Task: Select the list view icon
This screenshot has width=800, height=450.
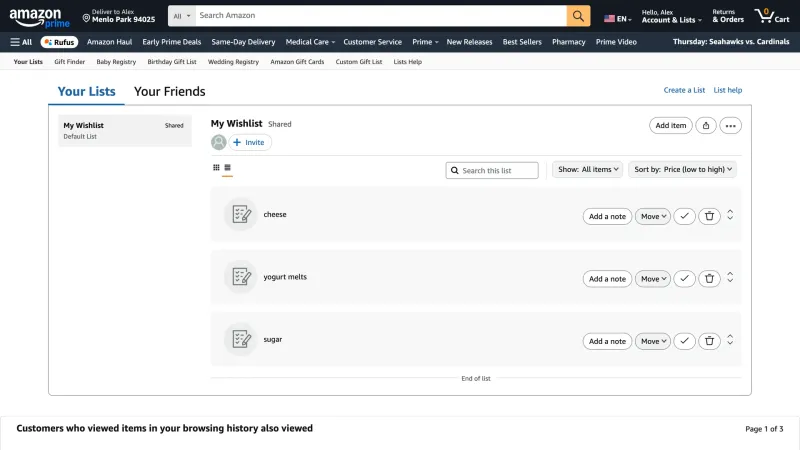Action: pos(228,167)
